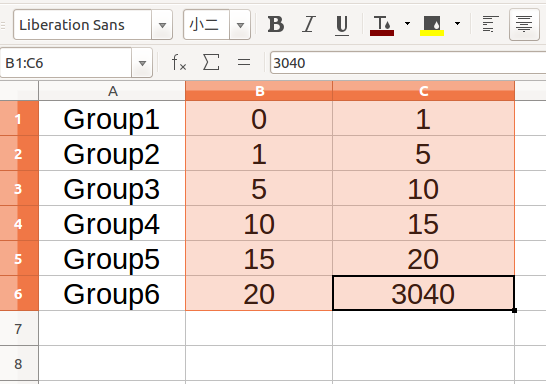Click the Select All corner box

(x=19, y=91)
